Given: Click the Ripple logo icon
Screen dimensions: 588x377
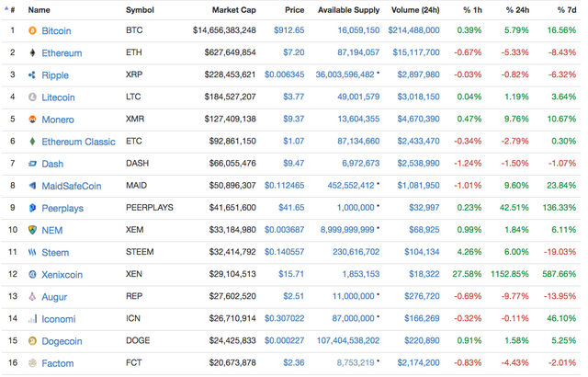Looking at the screenshot, I should [33, 75].
